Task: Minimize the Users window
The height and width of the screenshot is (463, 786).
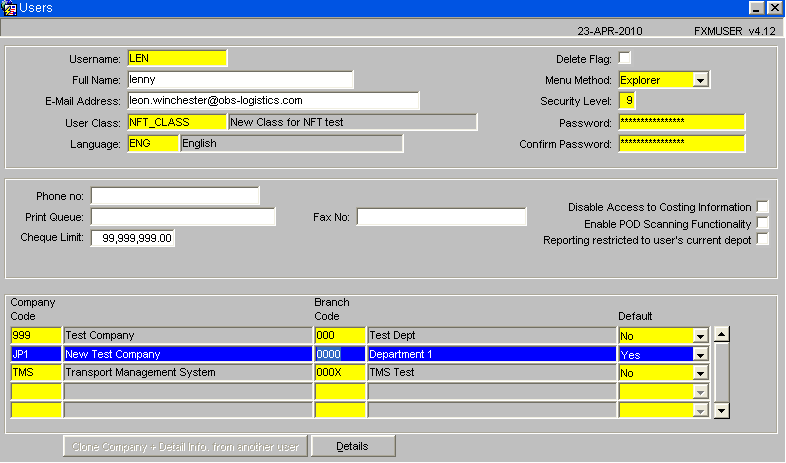Action: [757, 8]
